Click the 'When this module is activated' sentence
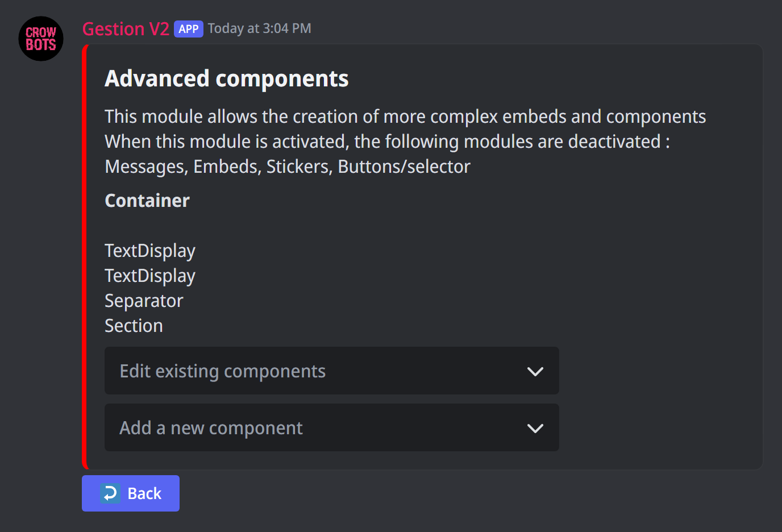Screen dimensions: 782x532 [388, 142]
